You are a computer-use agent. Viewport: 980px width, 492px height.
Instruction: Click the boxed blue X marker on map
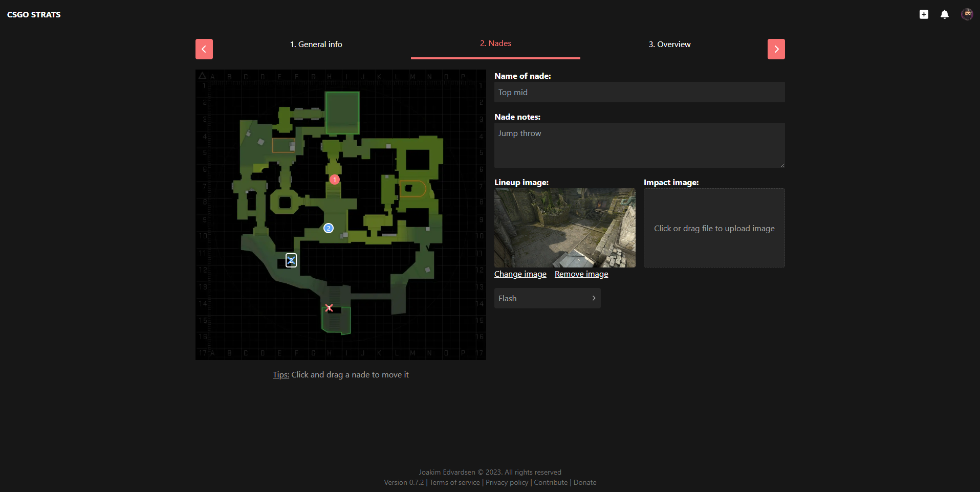pyautogui.click(x=291, y=260)
